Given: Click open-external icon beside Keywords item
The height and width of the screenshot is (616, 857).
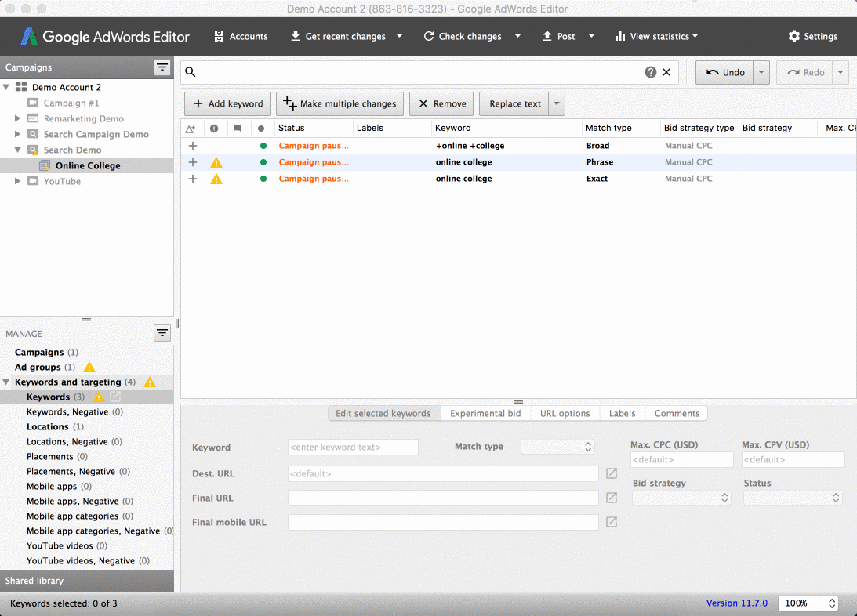Looking at the screenshot, I should 115,397.
